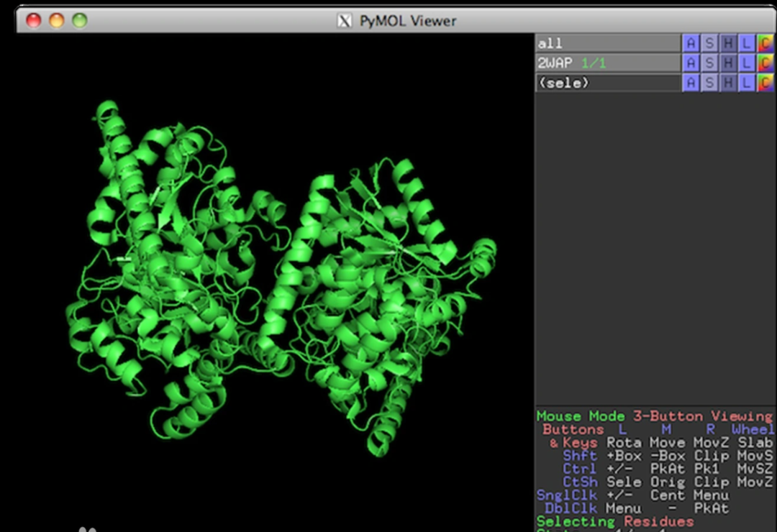Toggle the (sele) selection indicator
777x532 pixels.
(608, 83)
